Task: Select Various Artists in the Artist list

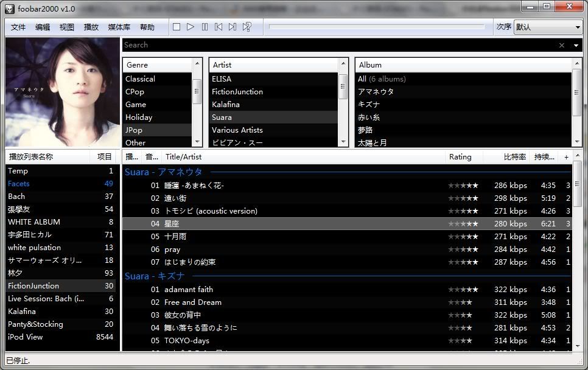Action: [x=274, y=130]
